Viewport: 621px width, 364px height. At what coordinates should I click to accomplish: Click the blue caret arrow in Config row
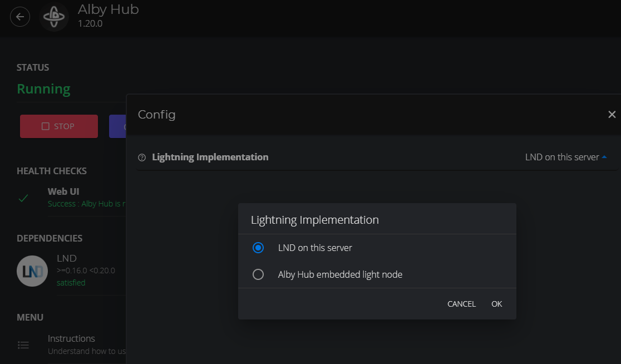604,157
